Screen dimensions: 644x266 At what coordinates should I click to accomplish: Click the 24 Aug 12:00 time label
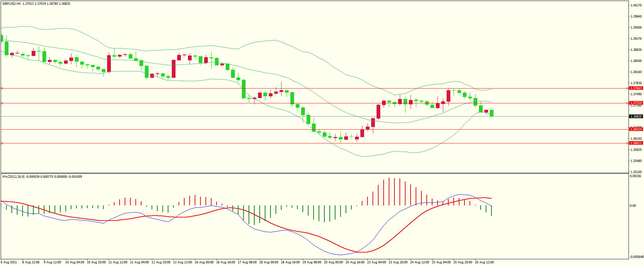[420, 262]
